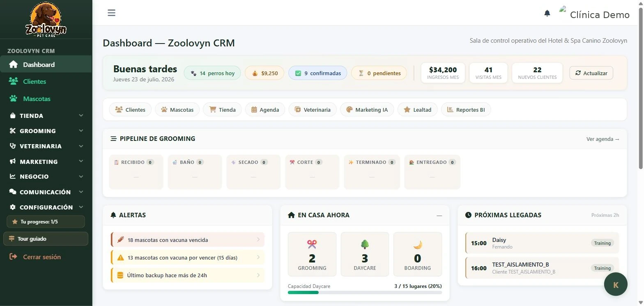
Task: Click the clock icon beside PRÓXIMAS LLEGADAS
Action: (x=468, y=215)
